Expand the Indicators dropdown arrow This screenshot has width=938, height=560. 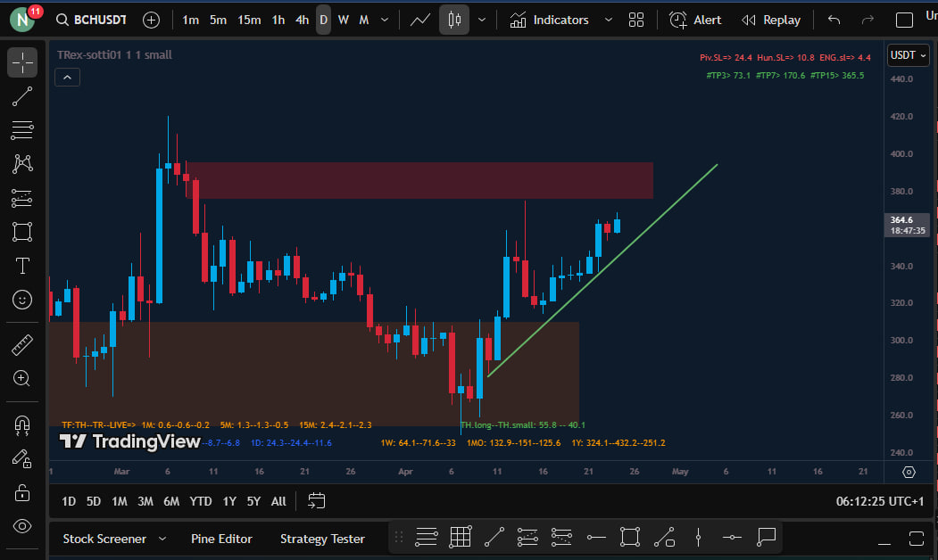point(609,20)
